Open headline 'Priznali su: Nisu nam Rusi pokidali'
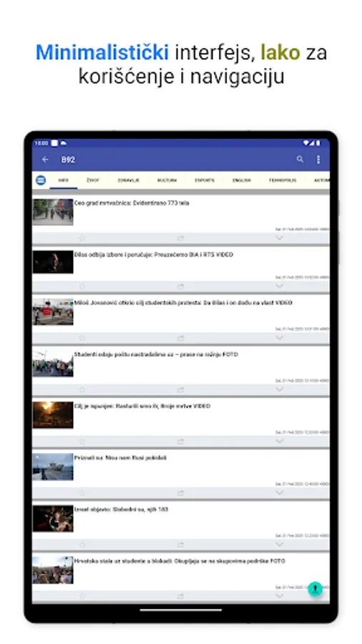Image resolution: width=362 pixels, height=644 pixels. coord(120,457)
